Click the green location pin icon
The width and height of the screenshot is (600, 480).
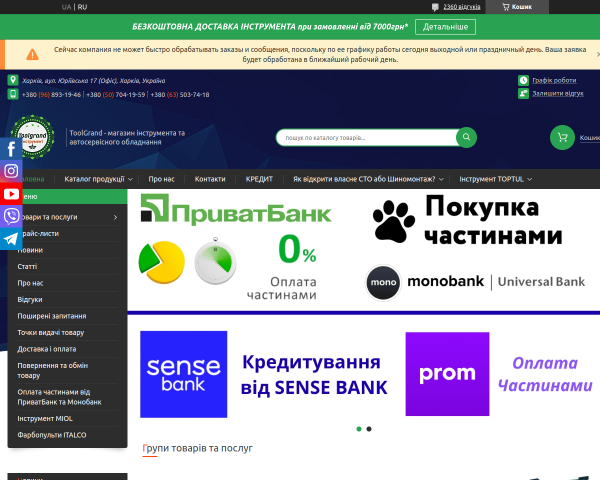point(13,80)
